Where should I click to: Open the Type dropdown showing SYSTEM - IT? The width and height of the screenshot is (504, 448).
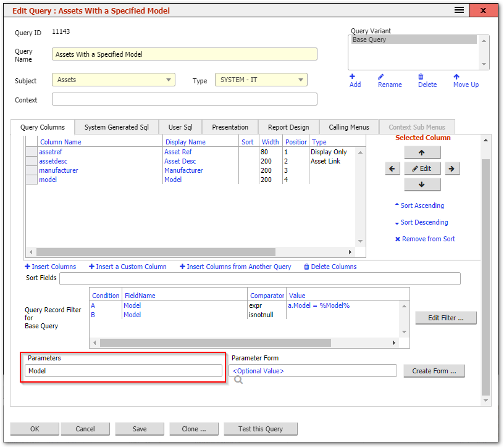(x=301, y=80)
